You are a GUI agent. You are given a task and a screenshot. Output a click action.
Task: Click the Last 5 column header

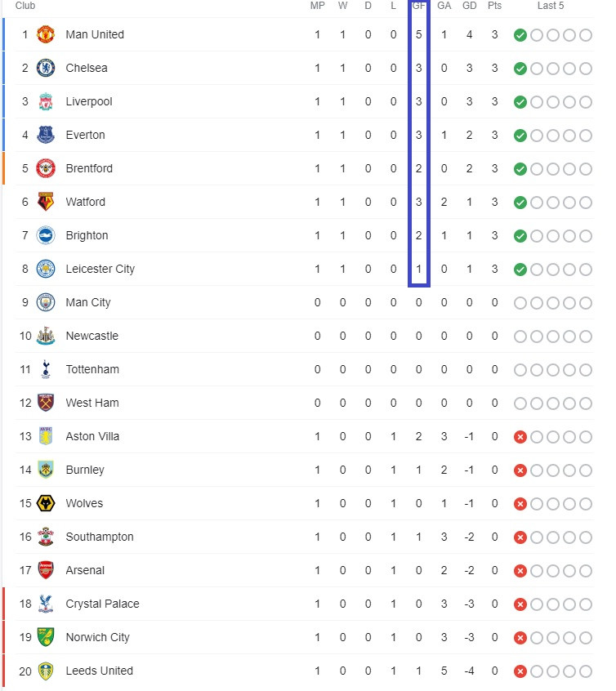(x=551, y=6)
